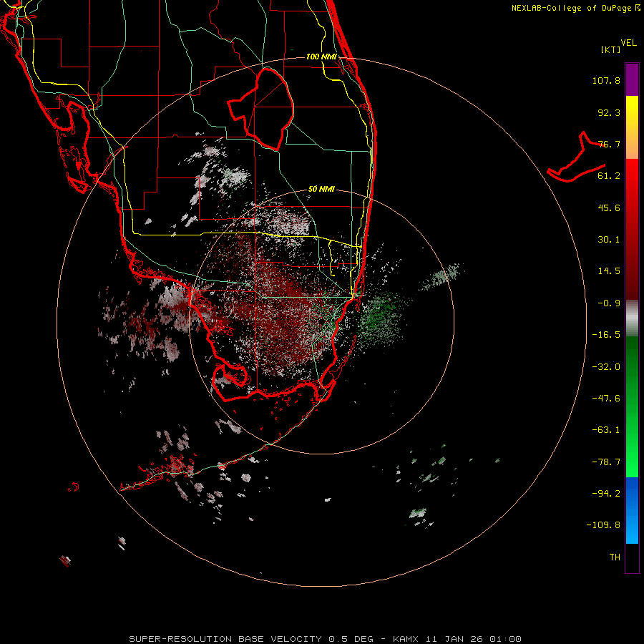Click the gray near-zero segment of color bar

tap(632, 318)
